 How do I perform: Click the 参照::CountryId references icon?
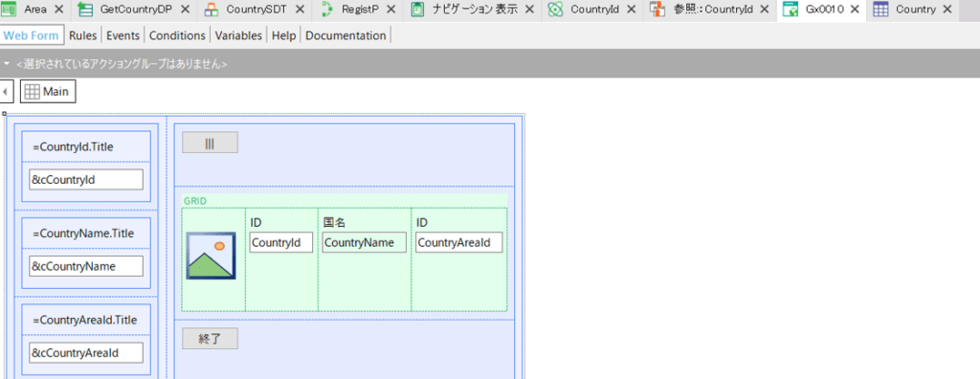pos(657,10)
